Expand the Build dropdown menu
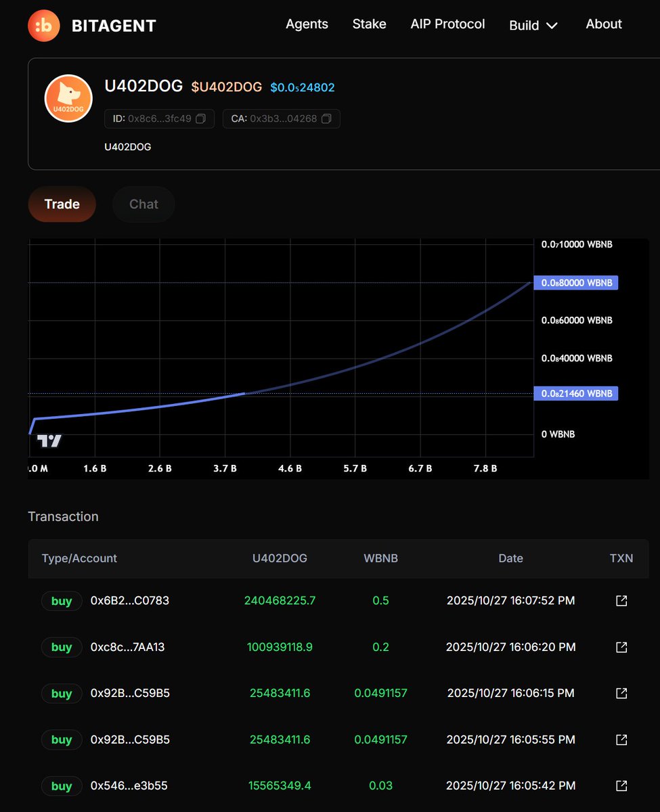 click(533, 25)
